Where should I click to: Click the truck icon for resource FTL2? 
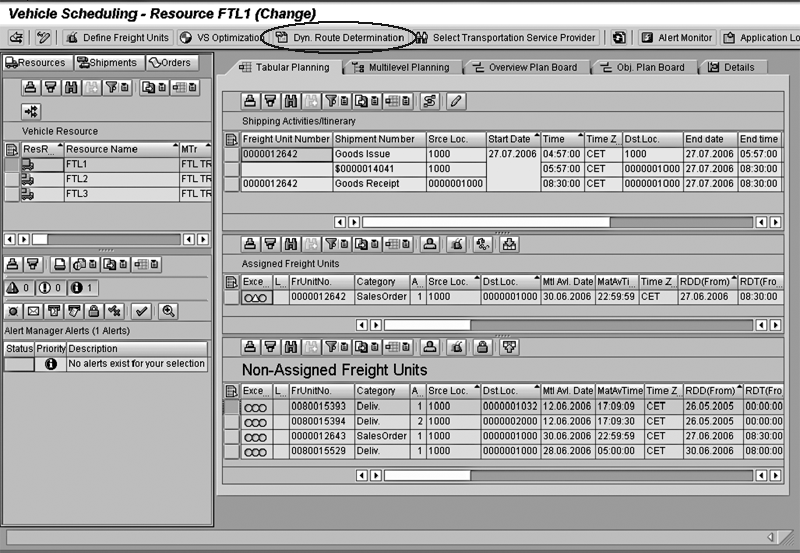(x=28, y=179)
